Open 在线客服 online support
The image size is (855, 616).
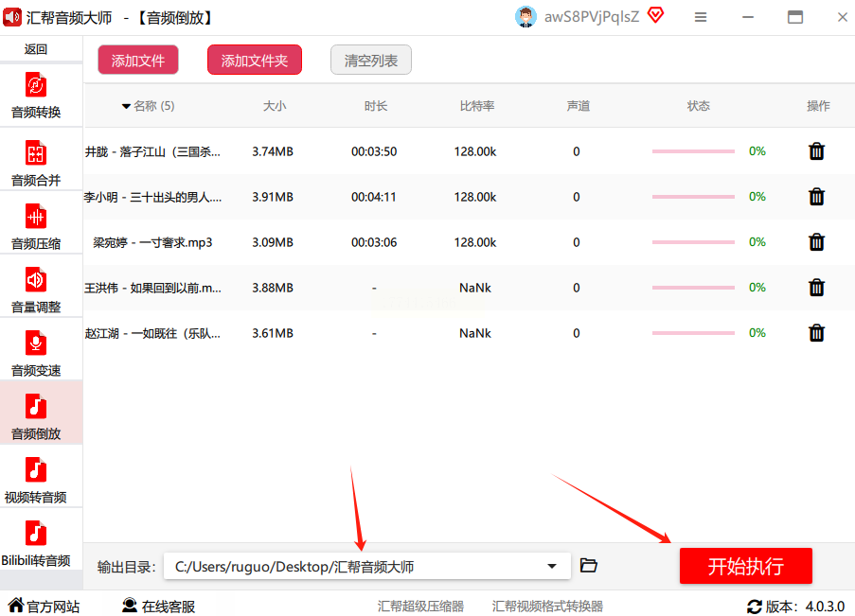[x=159, y=606]
